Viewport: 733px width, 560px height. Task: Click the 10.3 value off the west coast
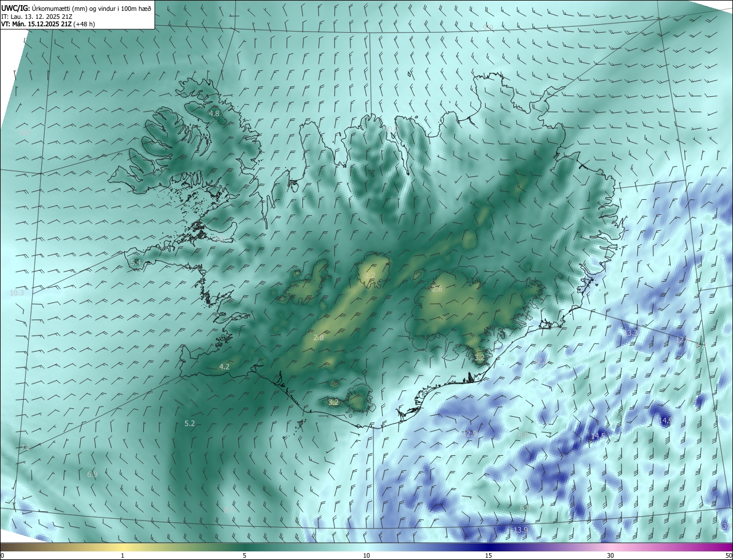pyautogui.click(x=17, y=293)
